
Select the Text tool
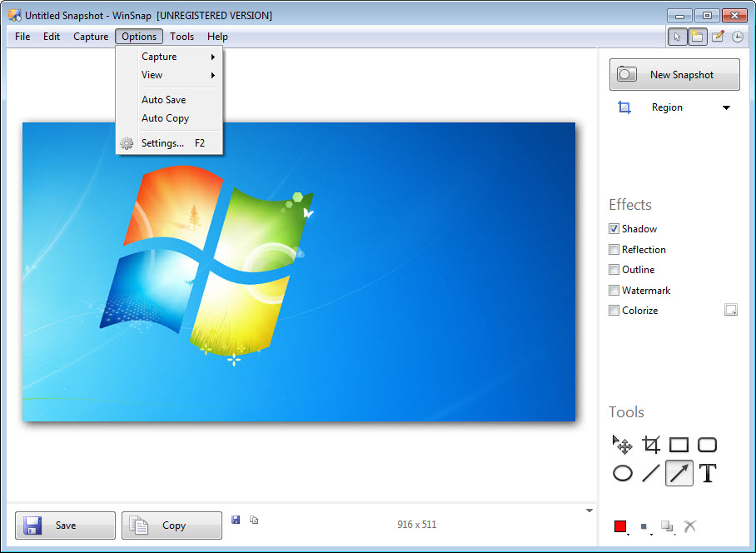(708, 473)
